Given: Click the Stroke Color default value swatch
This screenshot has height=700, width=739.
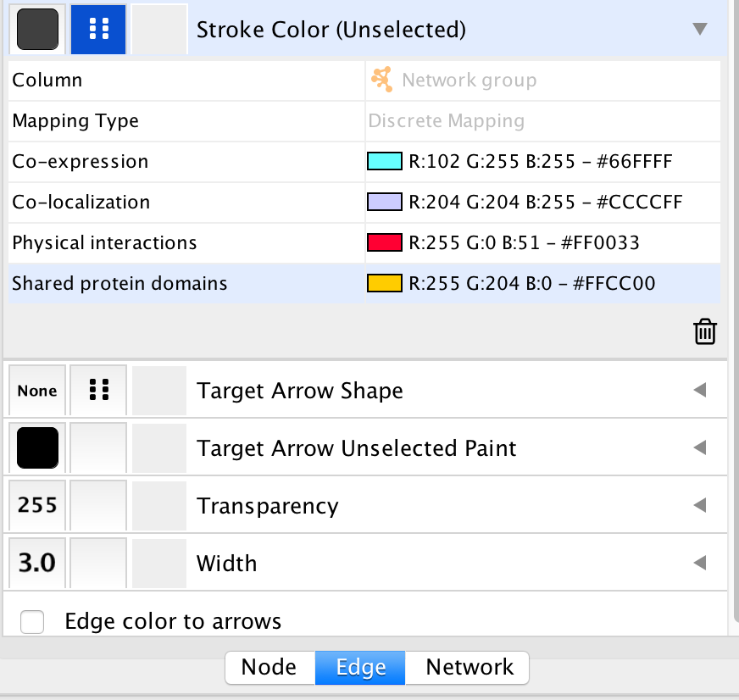Looking at the screenshot, I should (x=37, y=31).
